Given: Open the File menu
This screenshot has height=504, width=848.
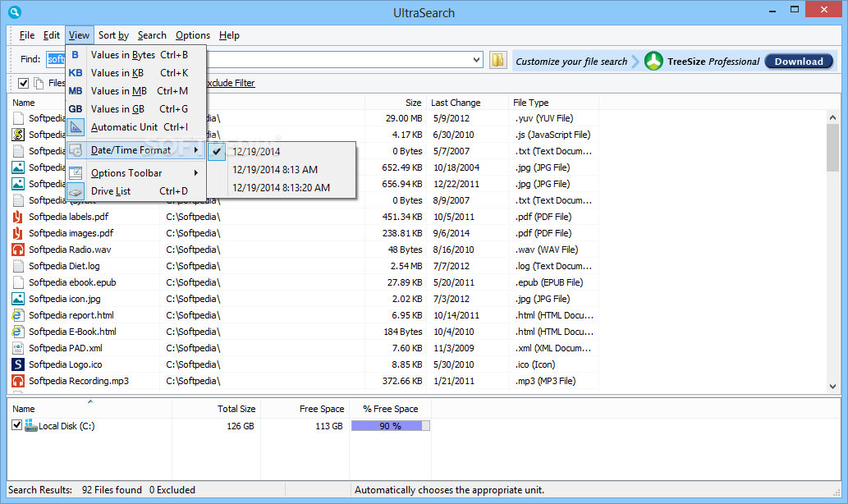Looking at the screenshot, I should coord(26,35).
